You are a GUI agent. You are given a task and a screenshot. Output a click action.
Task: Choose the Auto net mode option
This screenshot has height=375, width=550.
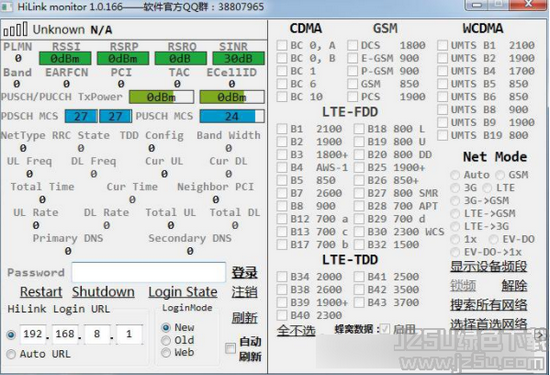tap(455, 175)
